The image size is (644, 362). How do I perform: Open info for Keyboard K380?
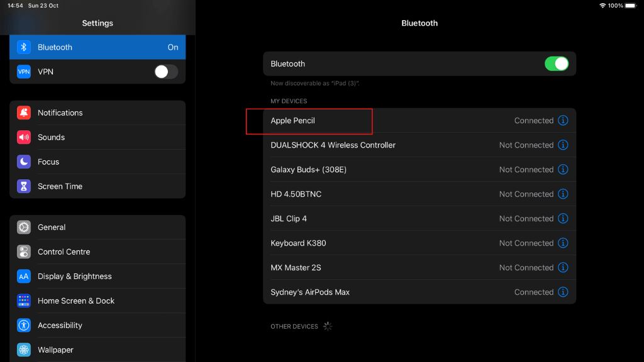(563, 243)
